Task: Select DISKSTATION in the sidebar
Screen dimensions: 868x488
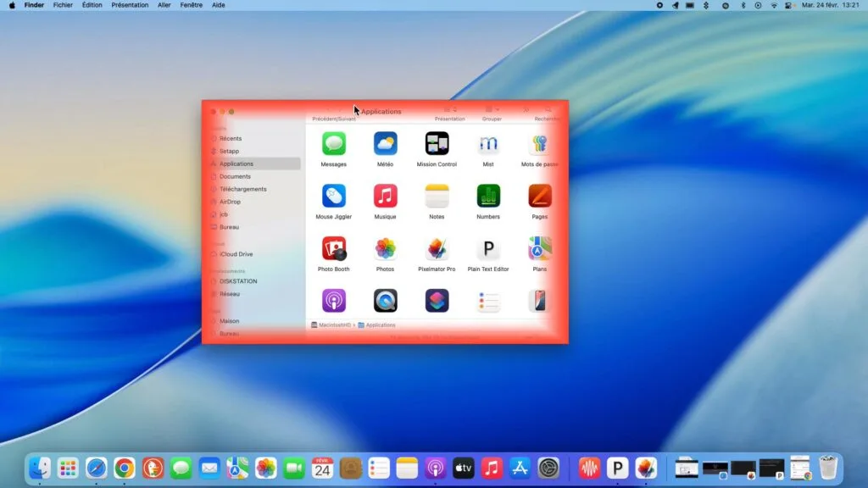Action: (254, 281)
